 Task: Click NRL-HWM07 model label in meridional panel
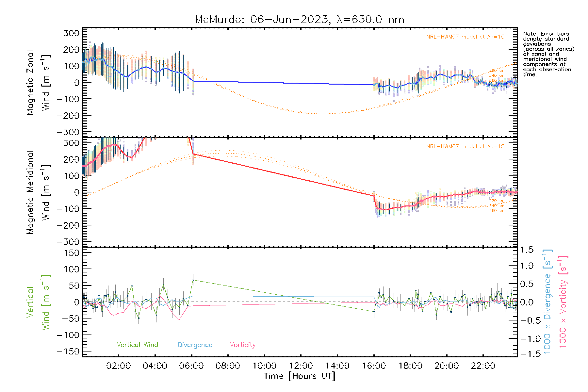coord(465,147)
